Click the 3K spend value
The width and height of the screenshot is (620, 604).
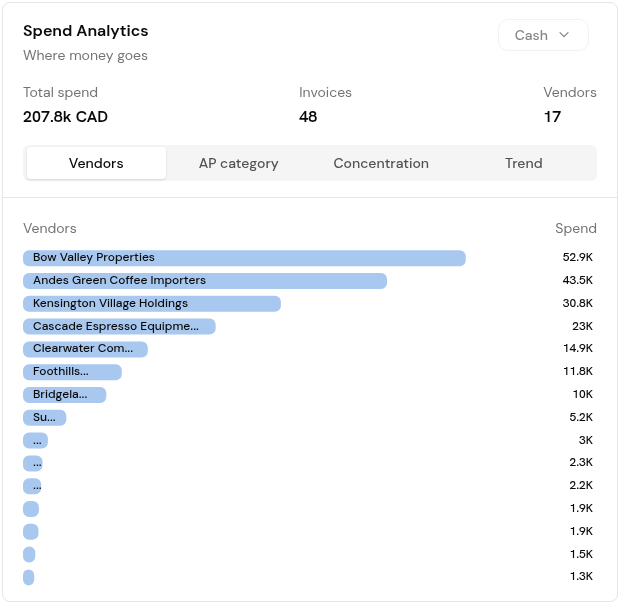[586, 440]
